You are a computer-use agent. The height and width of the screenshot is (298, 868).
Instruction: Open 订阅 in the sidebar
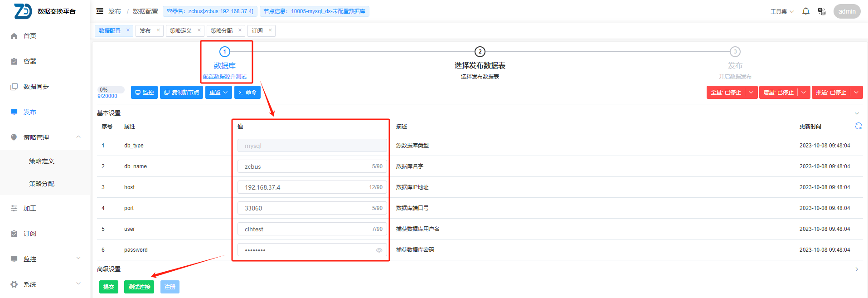click(x=30, y=234)
